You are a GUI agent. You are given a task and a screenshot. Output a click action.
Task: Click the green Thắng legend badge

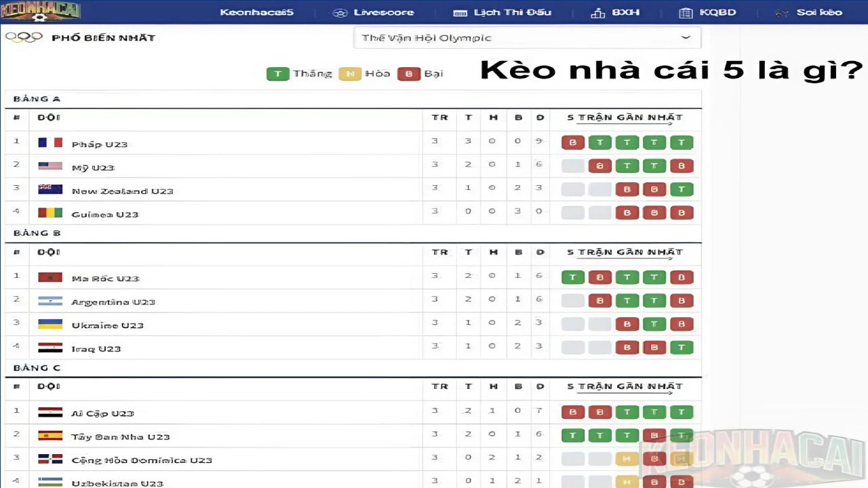(278, 74)
